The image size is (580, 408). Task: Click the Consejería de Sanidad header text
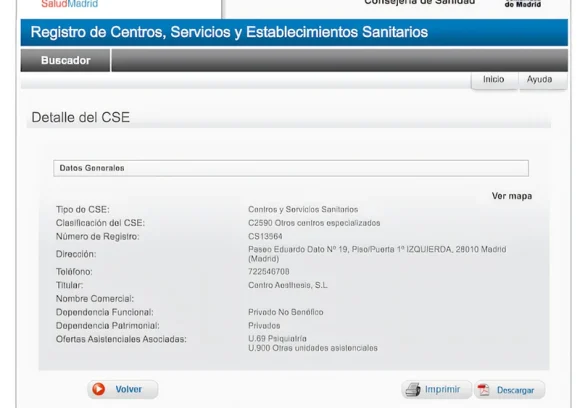[x=419, y=3]
